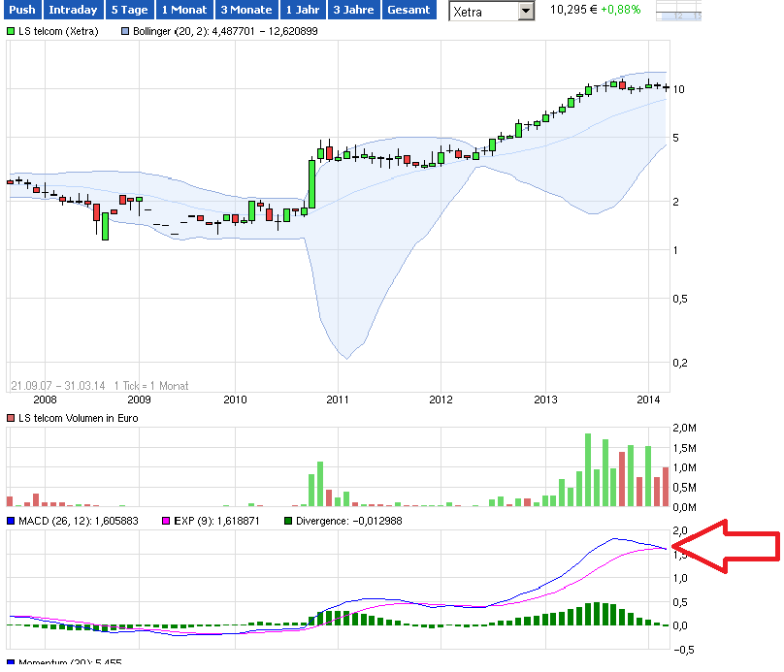Image resolution: width=784 pixels, height=672 pixels.
Task: Open the Gesamt full history view
Action: [x=408, y=11]
